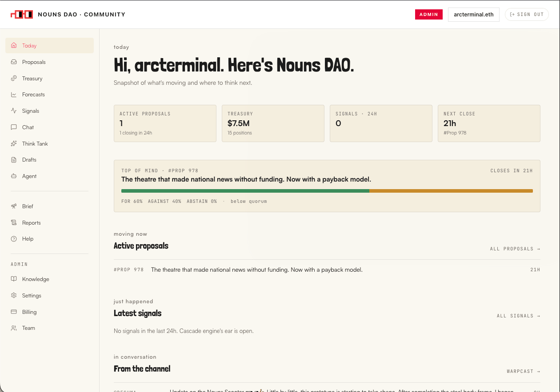Click the Sign Out button
The image size is (560, 392).
tap(527, 14)
